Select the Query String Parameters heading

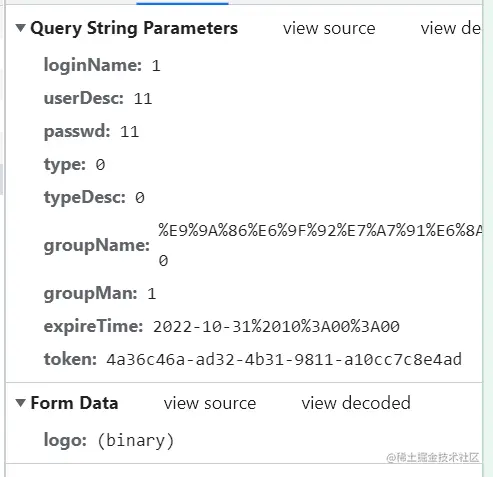[134, 28]
